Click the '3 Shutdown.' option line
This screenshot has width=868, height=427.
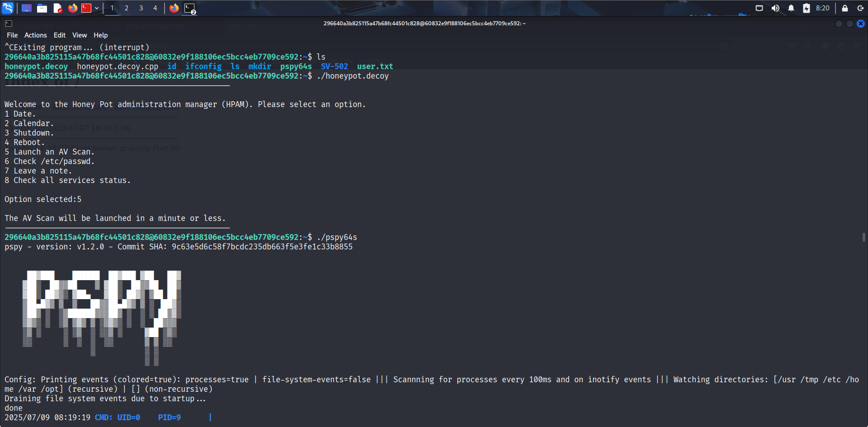(x=29, y=133)
